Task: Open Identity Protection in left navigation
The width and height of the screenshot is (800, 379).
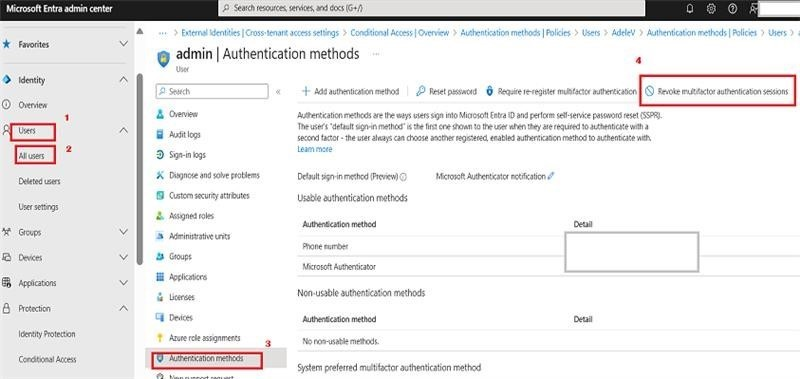Action: click(x=47, y=334)
